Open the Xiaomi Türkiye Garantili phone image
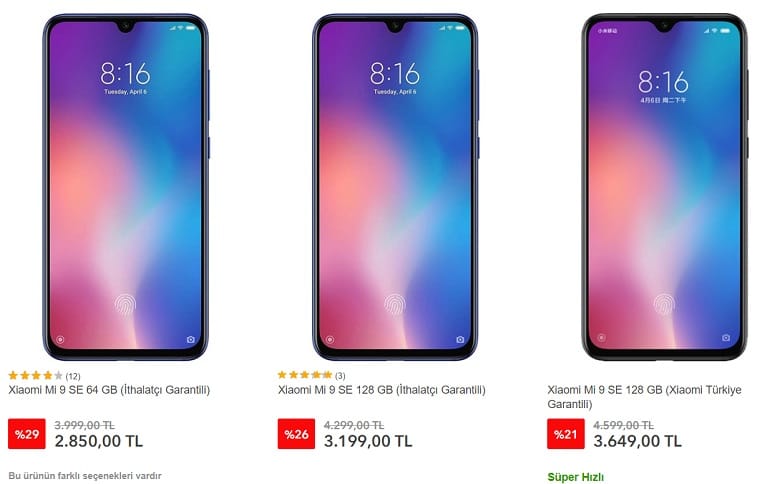 tap(665, 187)
